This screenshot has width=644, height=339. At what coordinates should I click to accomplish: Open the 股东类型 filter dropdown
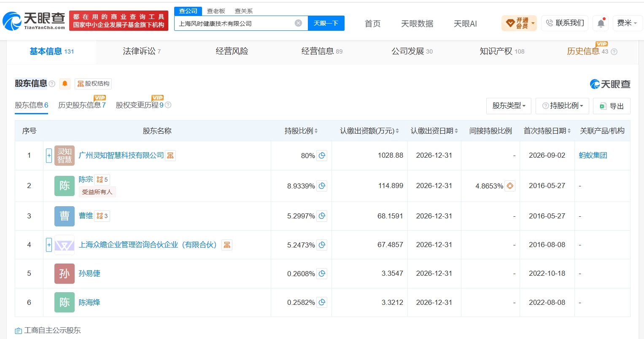click(x=509, y=106)
